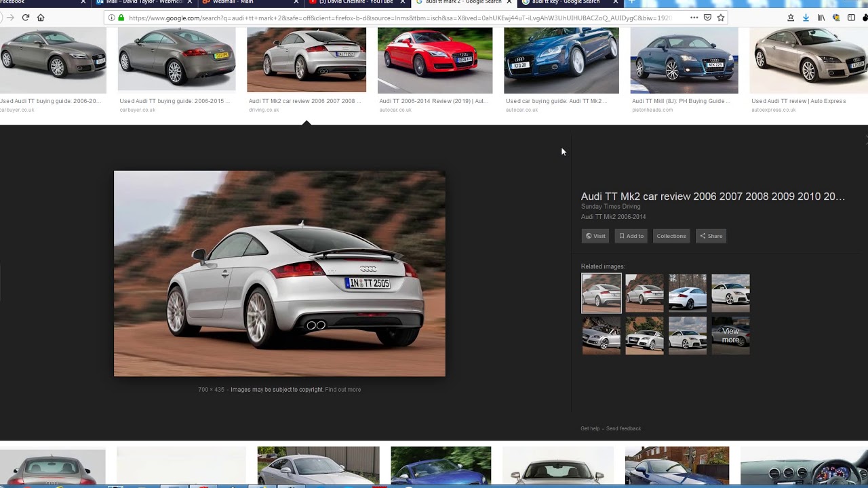Click 'Used Audi TT review | Auto Express' caption
The image size is (868, 488).
798,101
